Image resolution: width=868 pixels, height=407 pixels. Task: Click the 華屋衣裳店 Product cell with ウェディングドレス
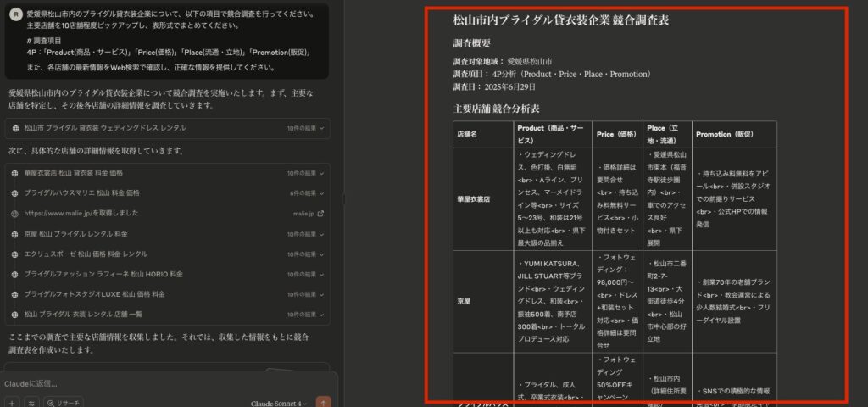coord(552,198)
